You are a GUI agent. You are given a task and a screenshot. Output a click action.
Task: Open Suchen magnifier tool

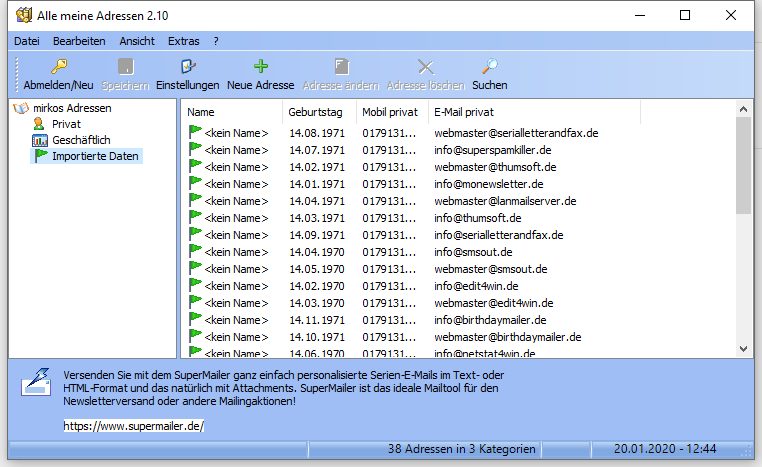[489, 74]
